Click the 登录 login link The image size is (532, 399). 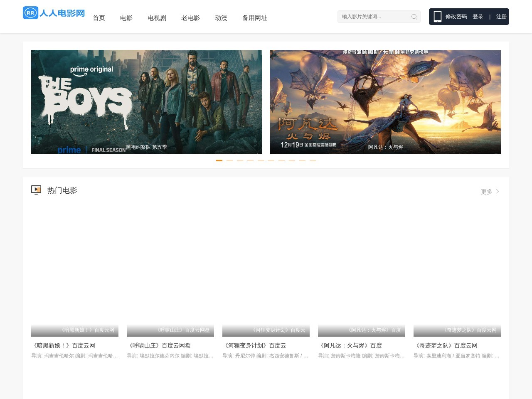pos(478,17)
